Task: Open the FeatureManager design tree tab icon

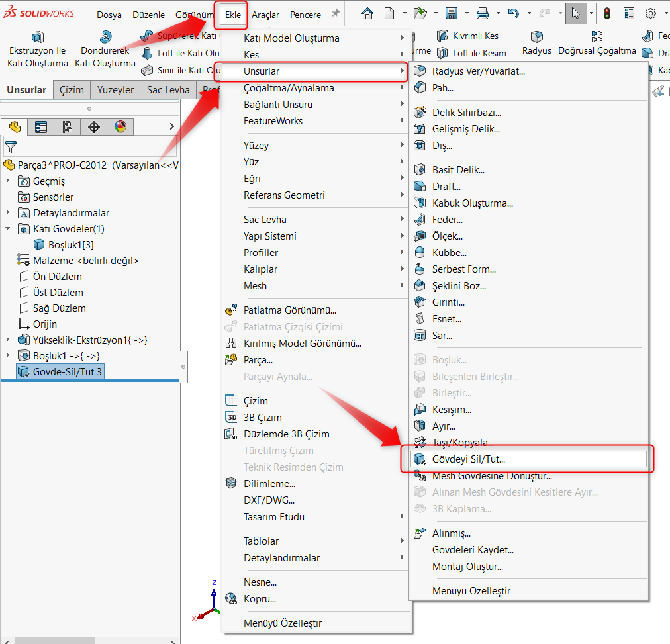Action: [x=15, y=127]
